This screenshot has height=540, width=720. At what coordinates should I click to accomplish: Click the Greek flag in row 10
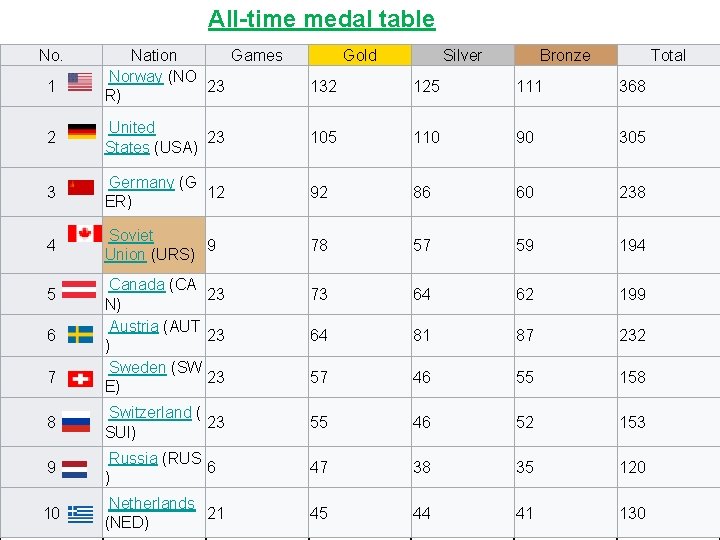pyautogui.click(x=80, y=513)
